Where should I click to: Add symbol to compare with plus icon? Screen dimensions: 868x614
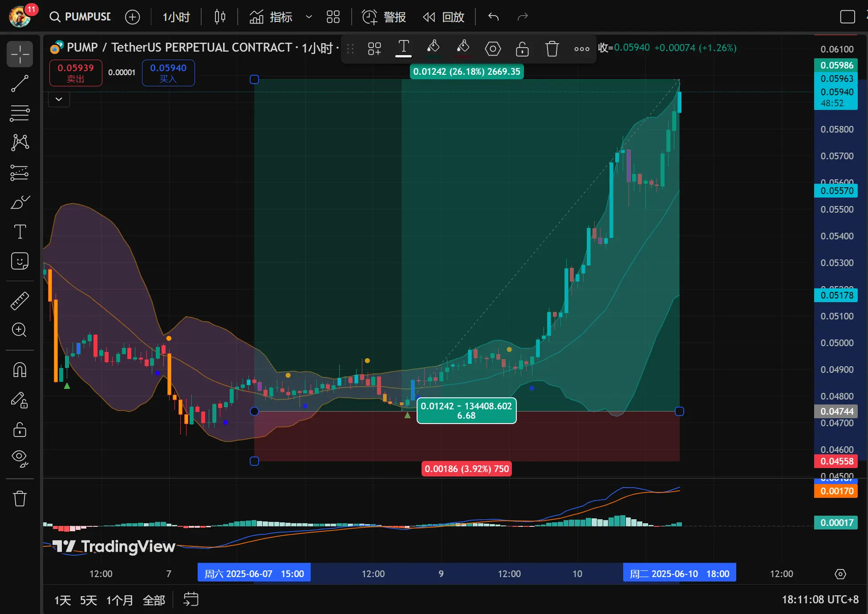coord(132,17)
